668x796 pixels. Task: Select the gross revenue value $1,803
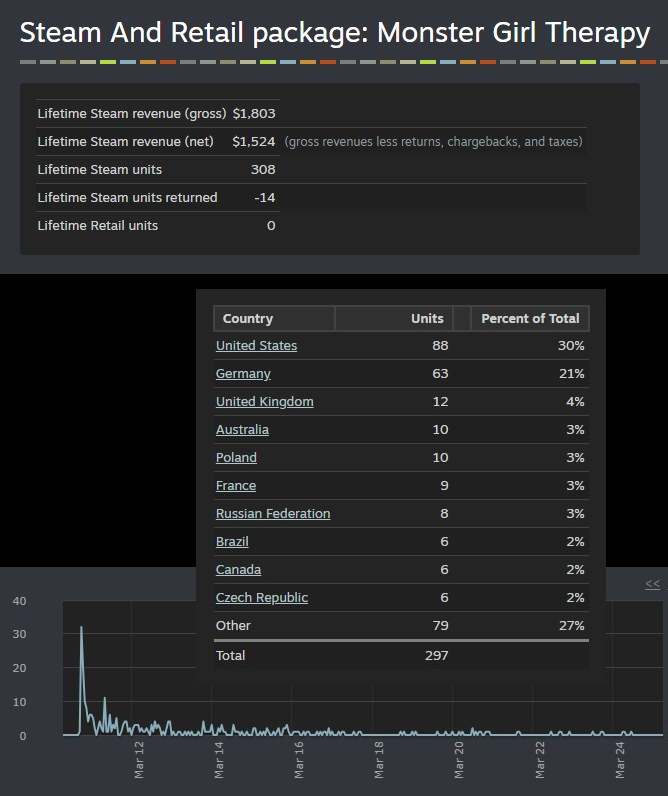(254, 113)
